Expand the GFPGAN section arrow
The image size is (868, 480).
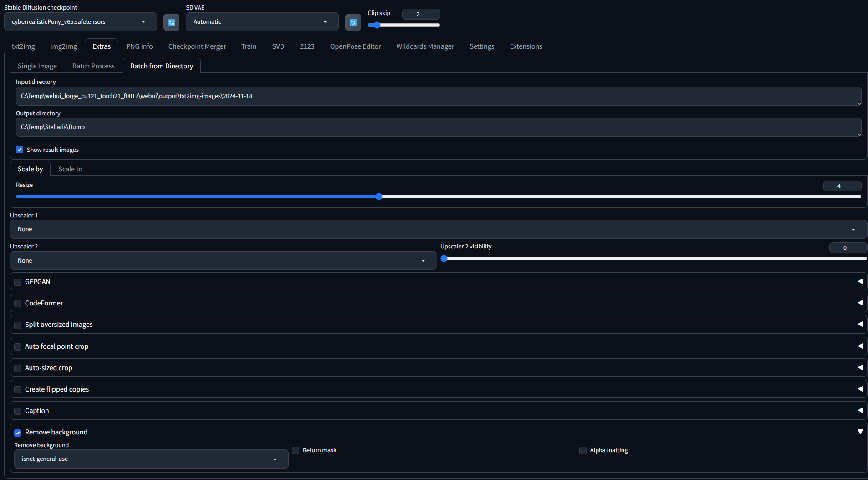(x=860, y=281)
